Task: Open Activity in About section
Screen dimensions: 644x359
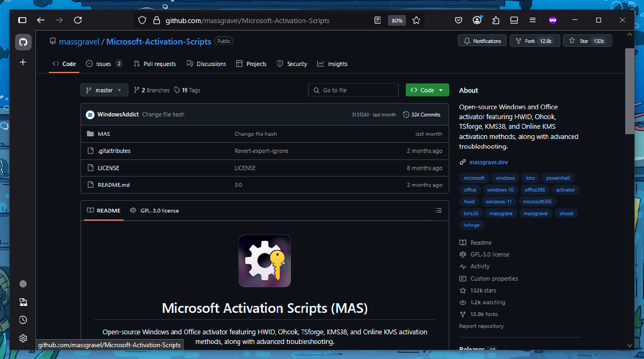Action: pyautogui.click(x=480, y=266)
